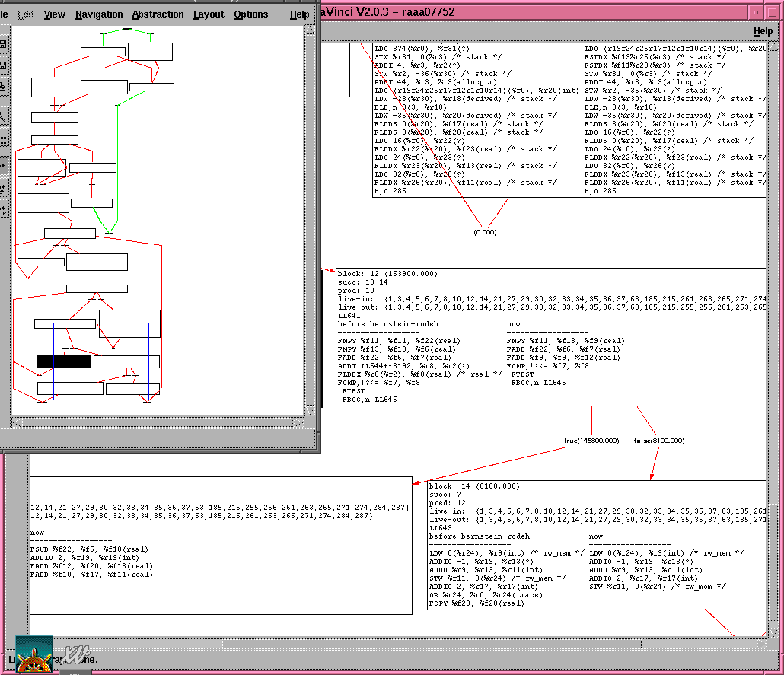
Task: Open Help menu in main daVinci window
Action: (x=763, y=31)
